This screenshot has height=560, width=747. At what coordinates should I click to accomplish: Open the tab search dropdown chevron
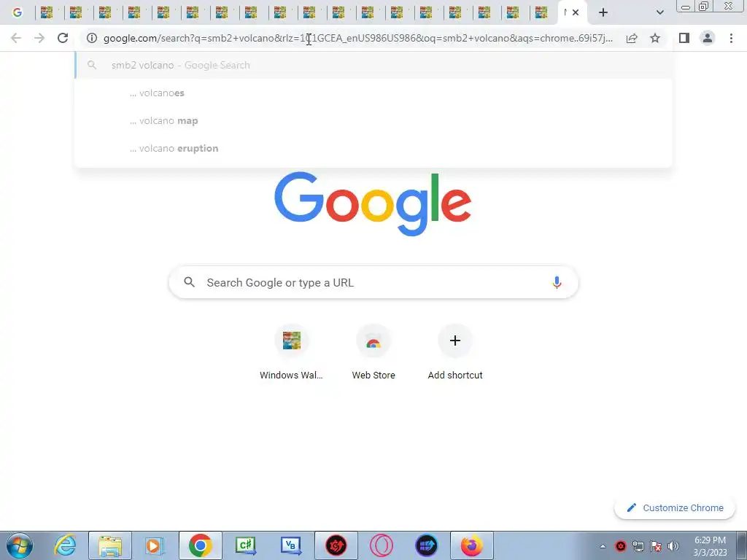pyautogui.click(x=659, y=12)
